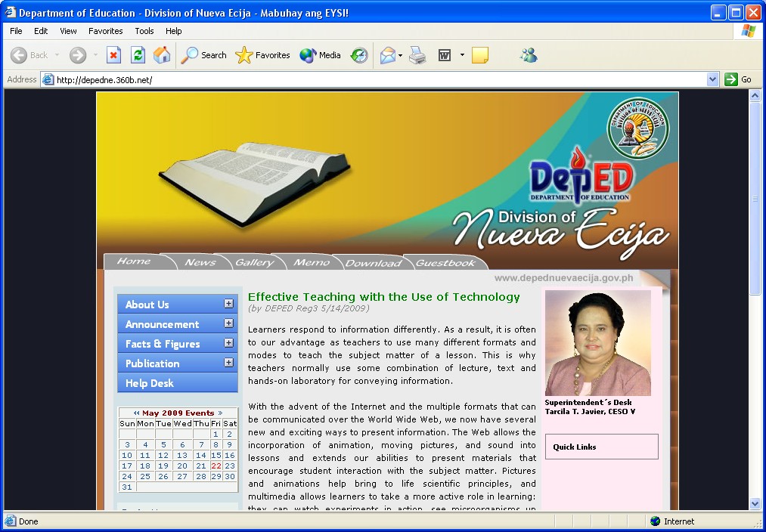Click the Windows flag logo
This screenshot has height=532, width=766.
[748, 31]
